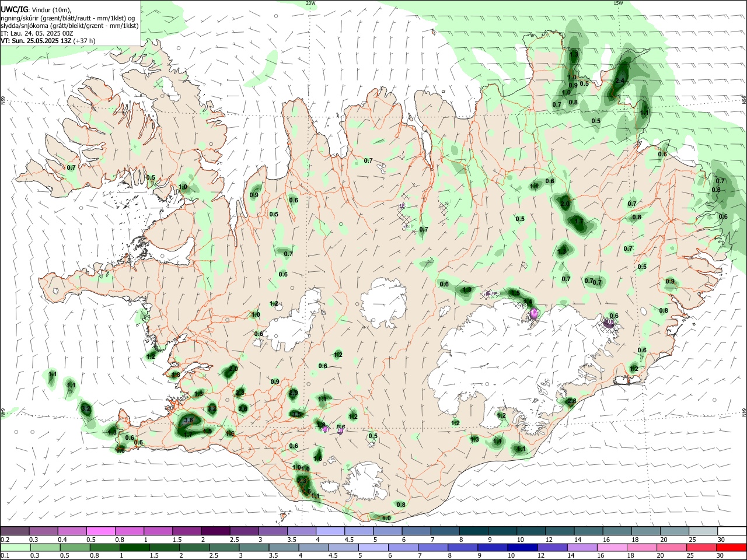Click light violet rain swatch between 14 and 16
The image size is (747, 560).
582,548
